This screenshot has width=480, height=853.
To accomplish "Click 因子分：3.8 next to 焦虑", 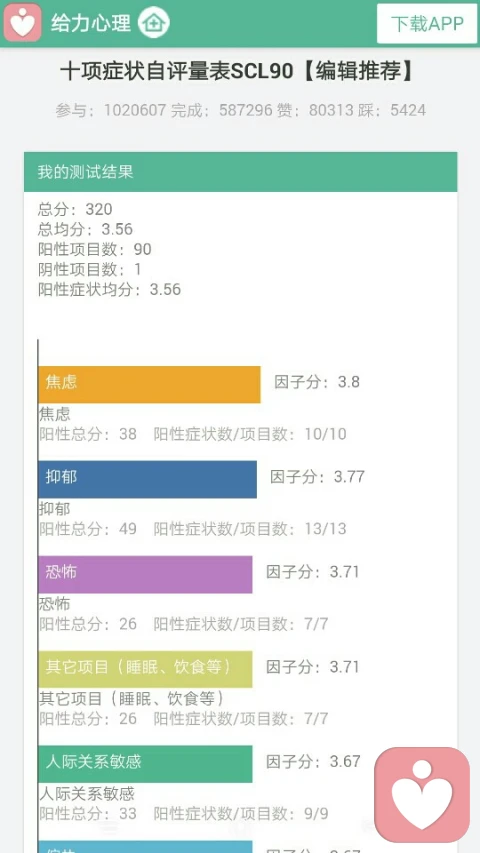I will coord(317,382).
